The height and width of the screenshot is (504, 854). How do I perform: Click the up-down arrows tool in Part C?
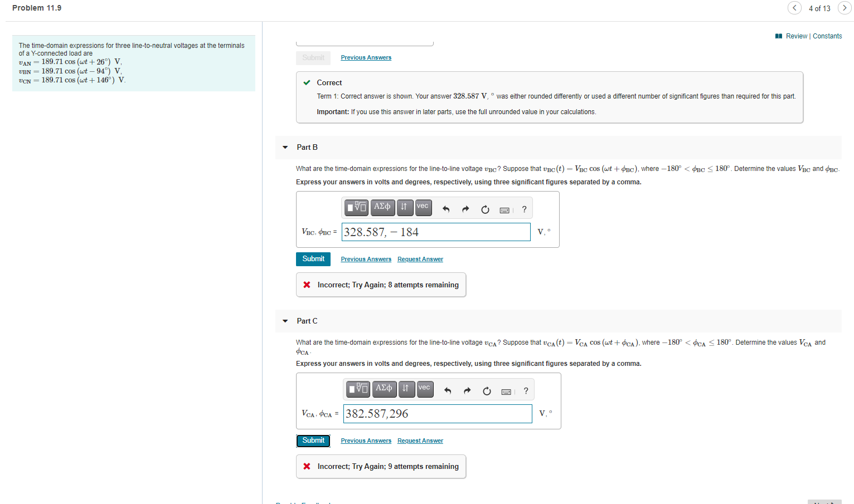point(406,389)
